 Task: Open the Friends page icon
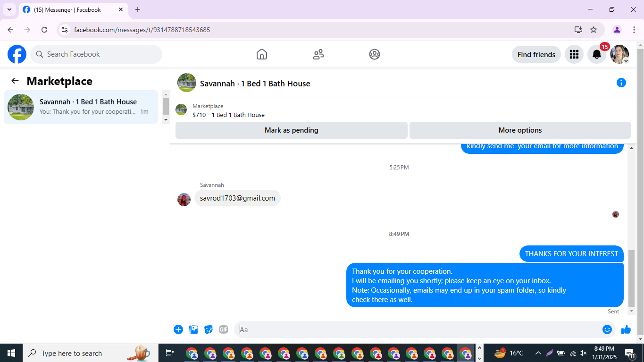tap(318, 54)
